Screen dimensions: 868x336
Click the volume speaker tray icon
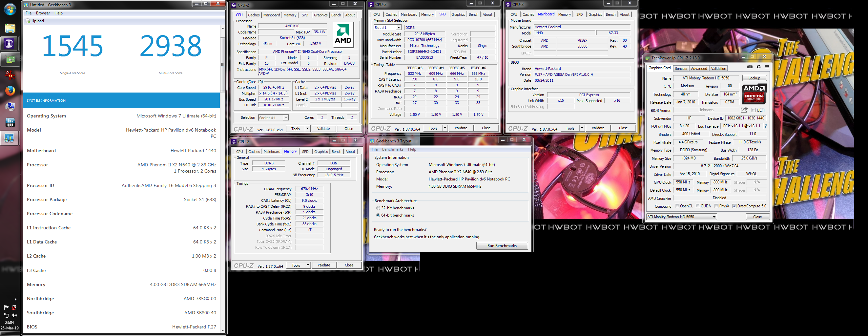[x=14, y=315]
